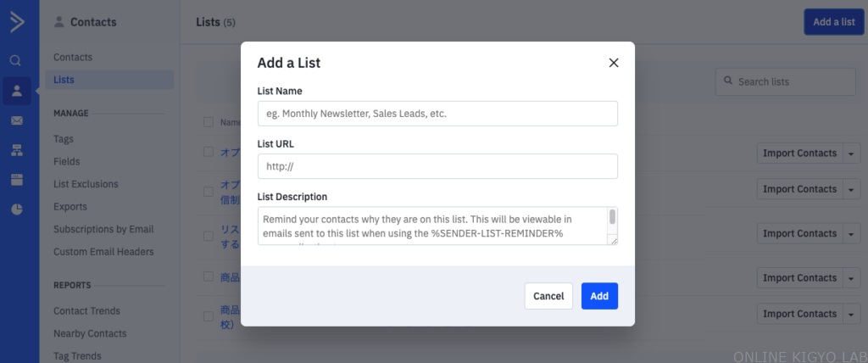Open Automations icon in the sidebar
Image resolution: width=868 pixels, height=363 pixels.
pos(17,150)
